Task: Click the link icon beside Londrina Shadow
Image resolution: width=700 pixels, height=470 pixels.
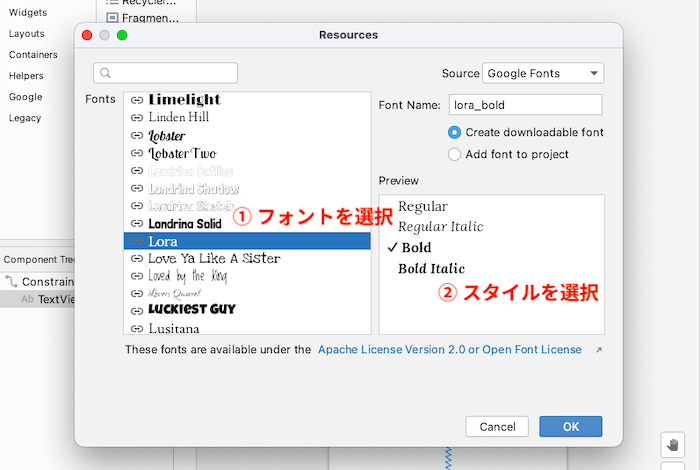Action: (x=137, y=188)
